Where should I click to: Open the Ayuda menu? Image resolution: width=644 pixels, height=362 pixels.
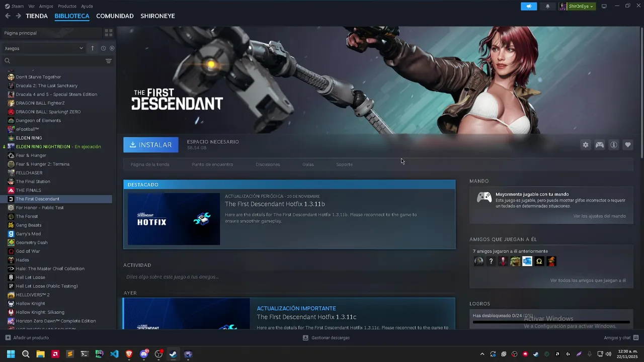(87, 6)
